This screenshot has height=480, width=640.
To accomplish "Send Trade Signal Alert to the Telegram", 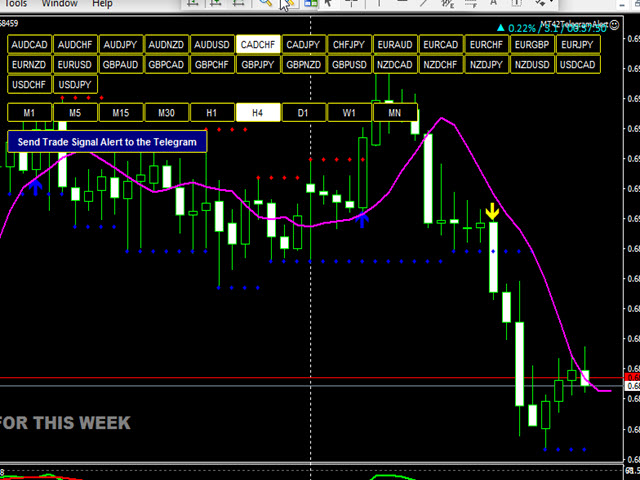I will (x=107, y=142).
